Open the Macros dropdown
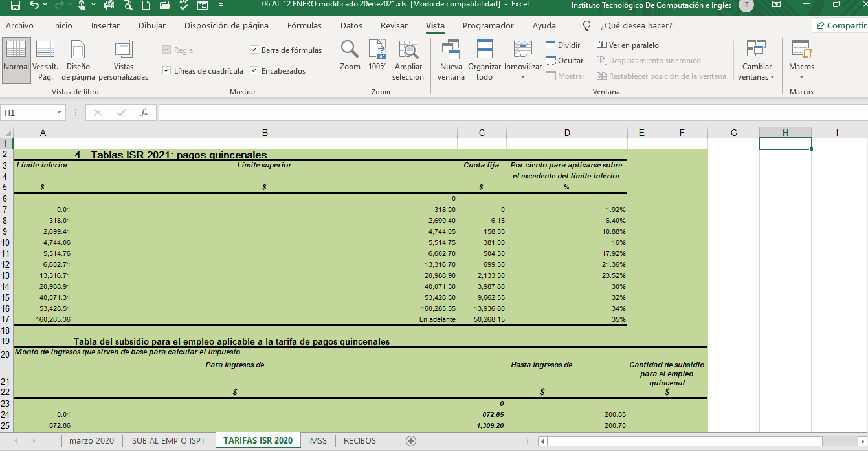This screenshot has width=868, height=452. point(802,60)
